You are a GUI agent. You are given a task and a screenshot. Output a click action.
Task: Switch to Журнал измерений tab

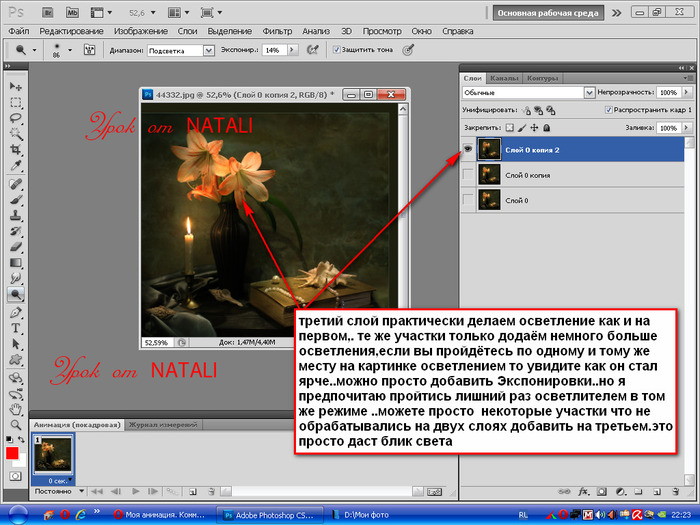pyautogui.click(x=163, y=425)
